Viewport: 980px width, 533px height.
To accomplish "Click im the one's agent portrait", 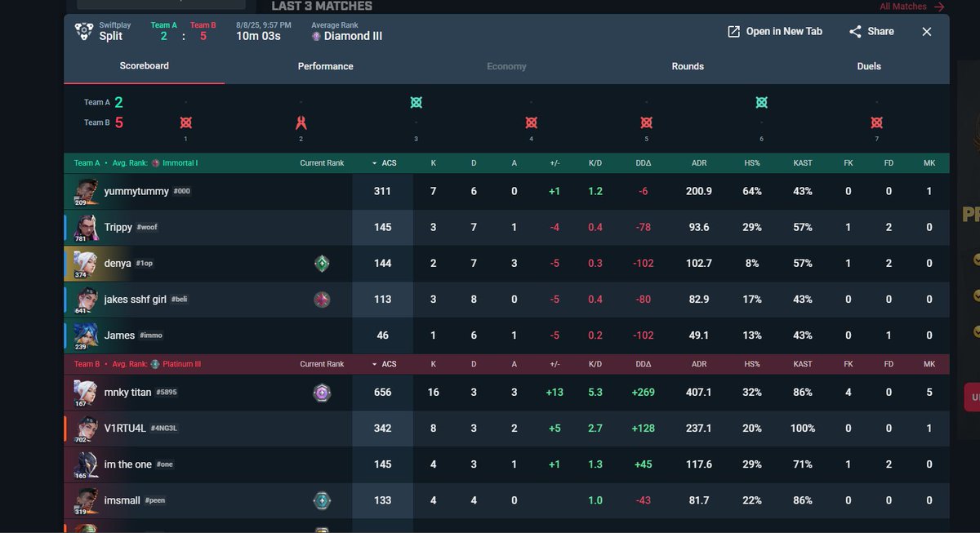I will coord(86,464).
